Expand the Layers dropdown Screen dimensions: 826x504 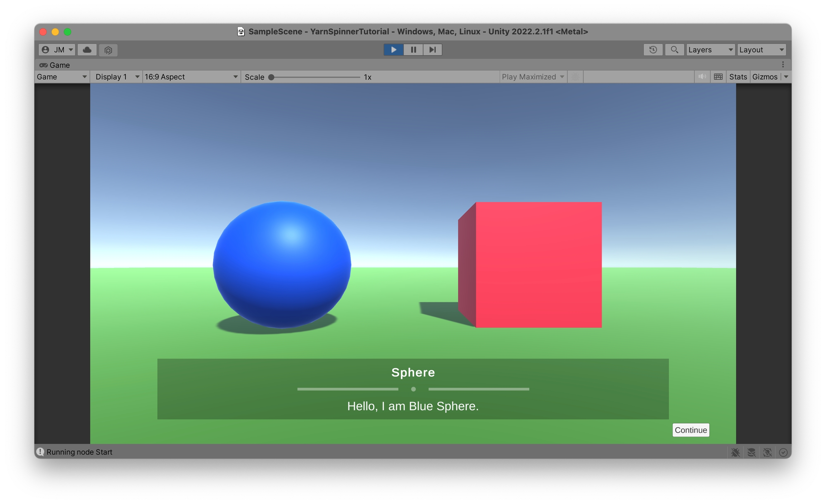[x=710, y=49]
